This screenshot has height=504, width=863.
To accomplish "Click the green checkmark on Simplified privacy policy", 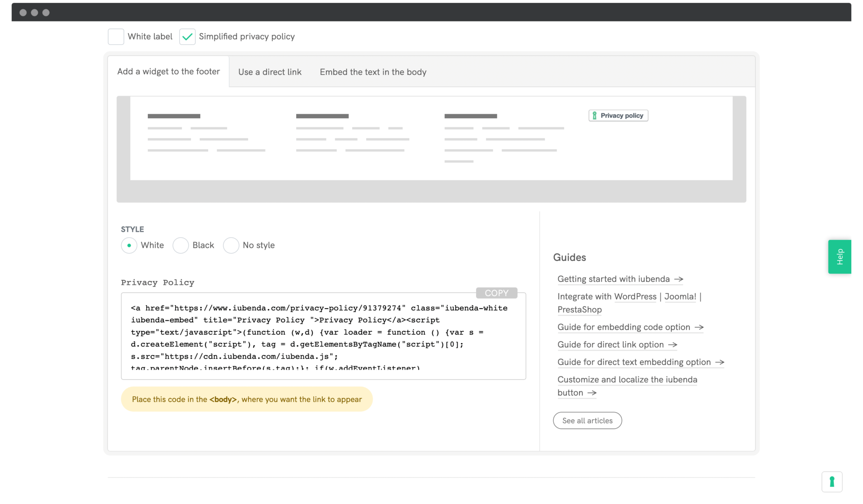I will (x=188, y=36).
